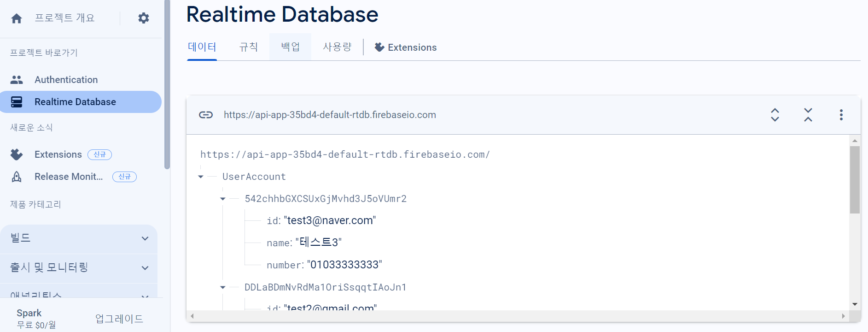This screenshot has height=332, width=868.
Task: Click the expand all nodes icon
Action: (775, 115)
